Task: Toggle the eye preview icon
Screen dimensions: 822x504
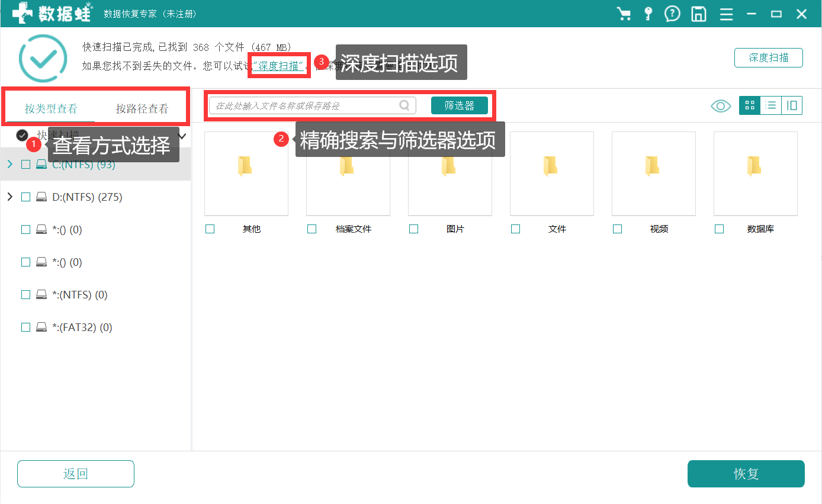Action: click(x=721, y=105)
